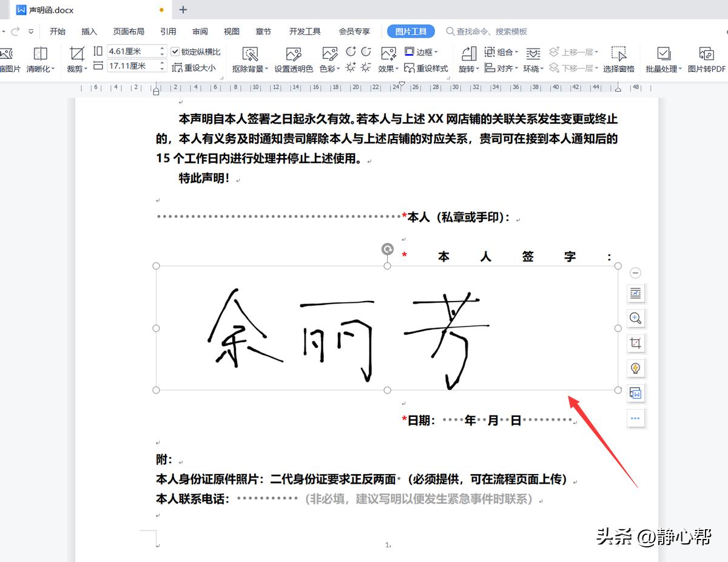
Task: Switch to the 开发工具 ribbon tab
Action: [x=304, y=31]
